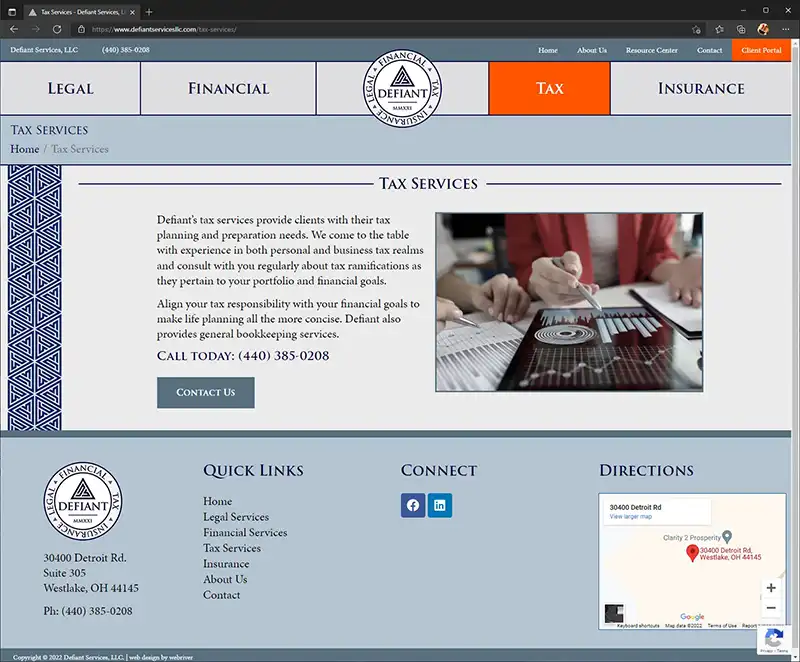The image size is (800, 662).
Task: Open Tax Services quick link
Action: (x=232, y=548)
